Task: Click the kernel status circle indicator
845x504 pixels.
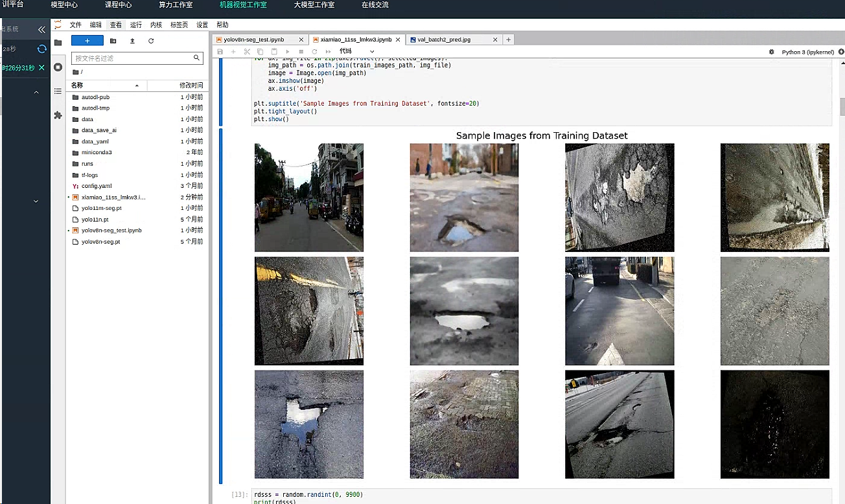Action: click(840, 52)
